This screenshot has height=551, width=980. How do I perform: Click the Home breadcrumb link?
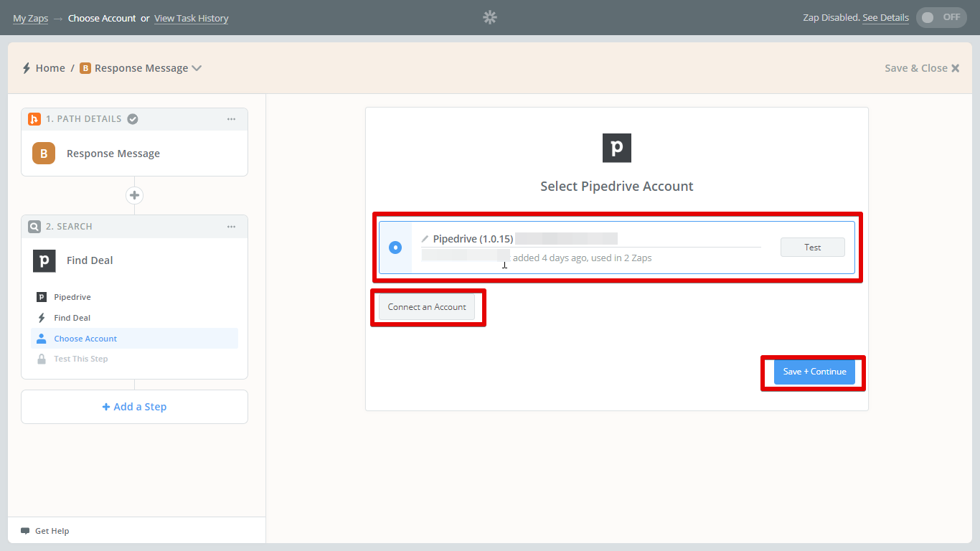50,68
